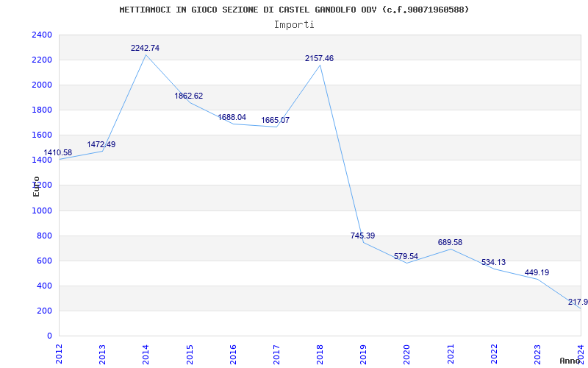The height and width of the screenshot is (368, 588).
Task: Click y-axis tick 2400
Action: click(42, 35)
